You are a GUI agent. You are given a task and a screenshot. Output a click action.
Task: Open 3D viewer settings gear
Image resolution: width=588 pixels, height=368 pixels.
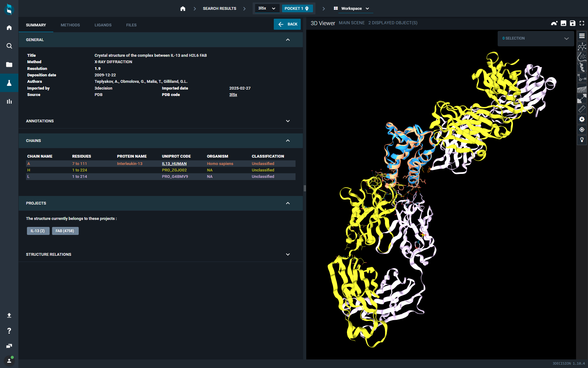(x=582, y=119)
